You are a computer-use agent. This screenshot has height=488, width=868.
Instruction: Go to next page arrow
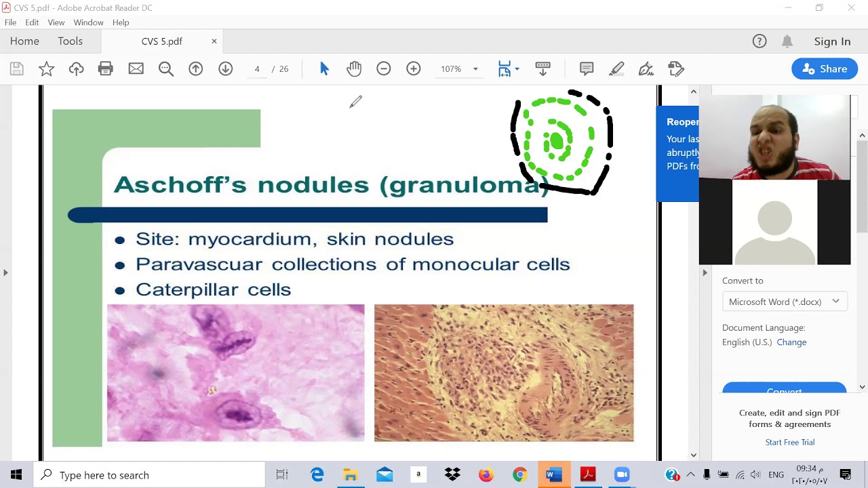tap(225, 68)
